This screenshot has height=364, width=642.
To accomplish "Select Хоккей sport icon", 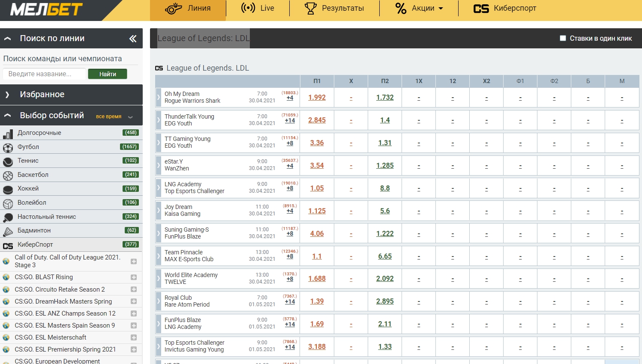I will click(8, 190).
